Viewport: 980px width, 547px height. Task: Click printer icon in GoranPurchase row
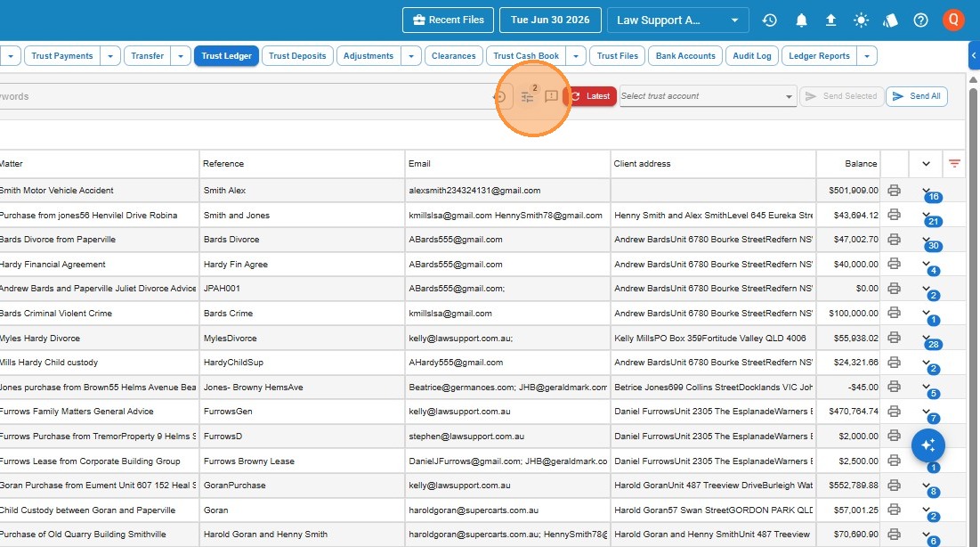pos(895,485)
